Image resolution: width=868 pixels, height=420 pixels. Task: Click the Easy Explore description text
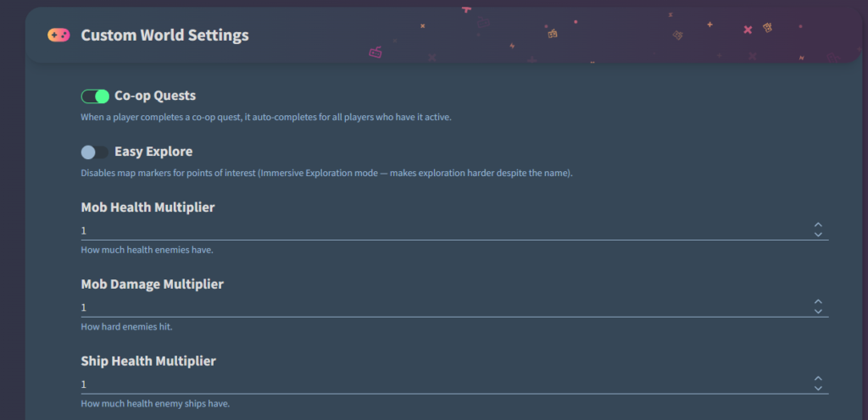pos(326,173)
